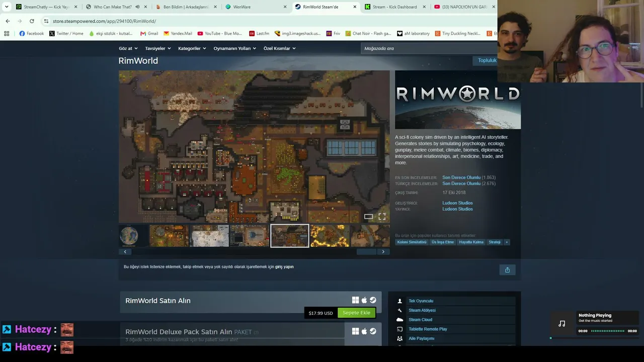Switch to the Who Can Make That? tab

[112, 7]
